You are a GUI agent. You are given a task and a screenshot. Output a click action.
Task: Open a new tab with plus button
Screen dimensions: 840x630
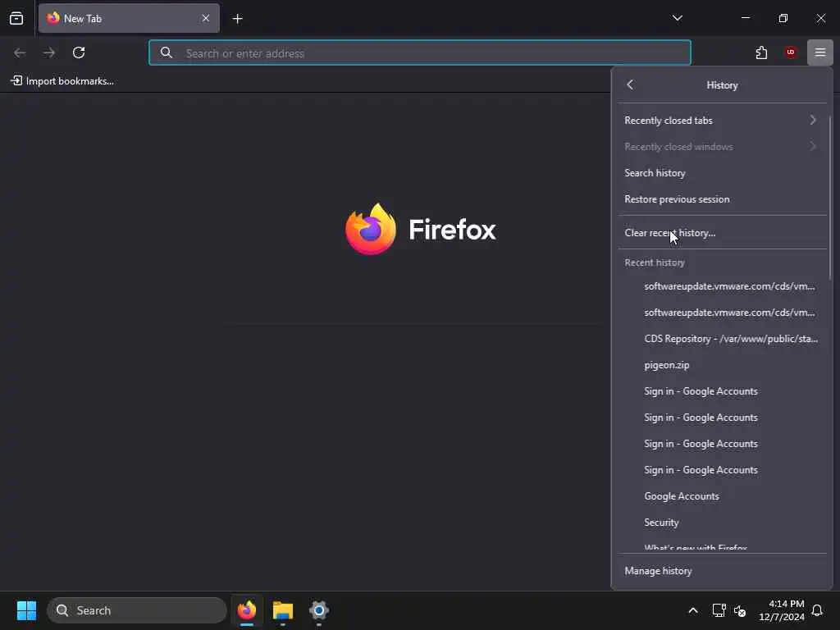(x=237, y=19)
